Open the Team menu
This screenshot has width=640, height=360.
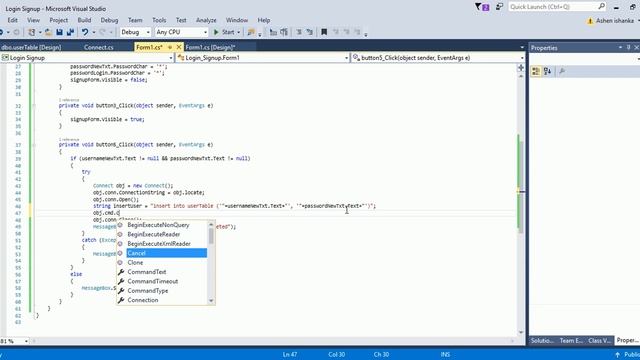135,20
